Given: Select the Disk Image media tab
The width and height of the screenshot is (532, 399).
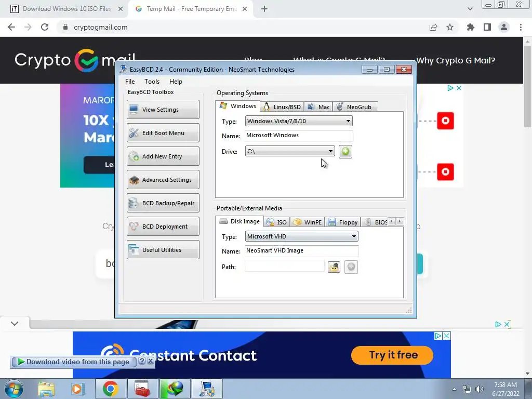Looking at the screenshot, I should [x=240, y=221].
